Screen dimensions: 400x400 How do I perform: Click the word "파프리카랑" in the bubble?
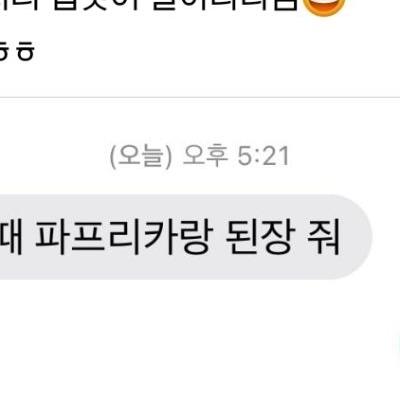(123, 237)
